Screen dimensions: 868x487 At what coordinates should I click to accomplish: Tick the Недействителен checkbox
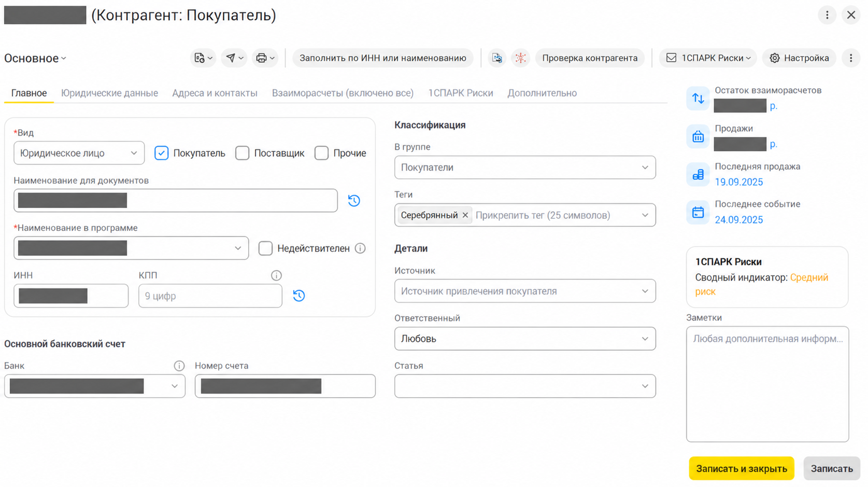click(x=265, y=248)
